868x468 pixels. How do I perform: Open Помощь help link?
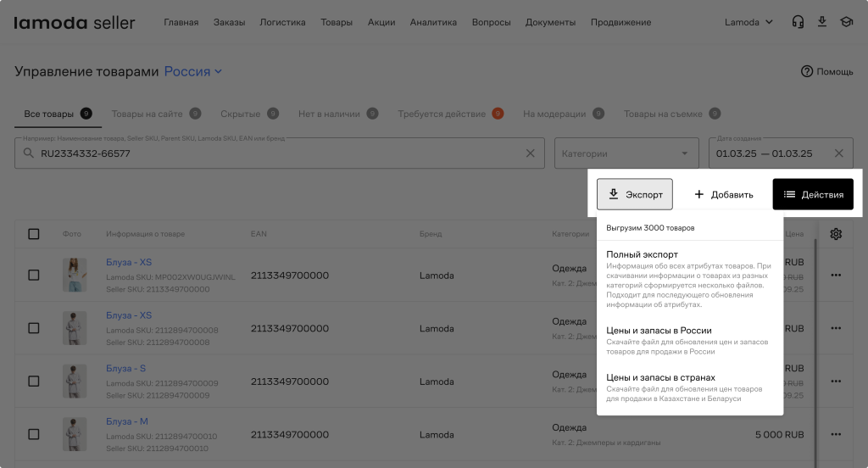coord(827,71)
